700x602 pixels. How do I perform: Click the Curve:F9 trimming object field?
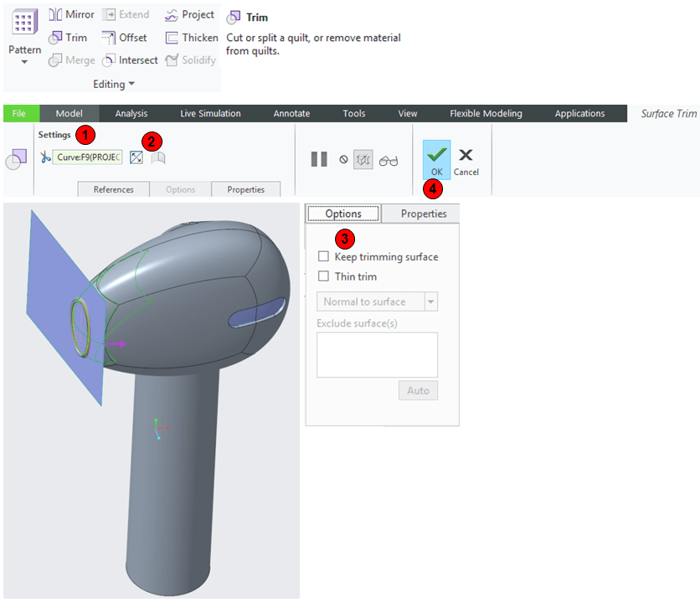tap(88, 157)
